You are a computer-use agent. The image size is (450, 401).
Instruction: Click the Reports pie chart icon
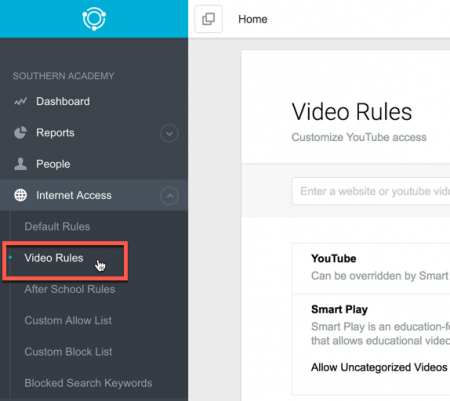(20, 133)
